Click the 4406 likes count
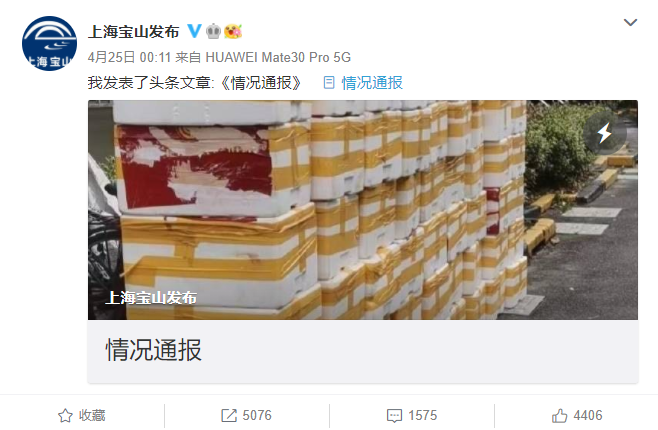The width and height of the screenshot is (658, 430). click(588, 416)
